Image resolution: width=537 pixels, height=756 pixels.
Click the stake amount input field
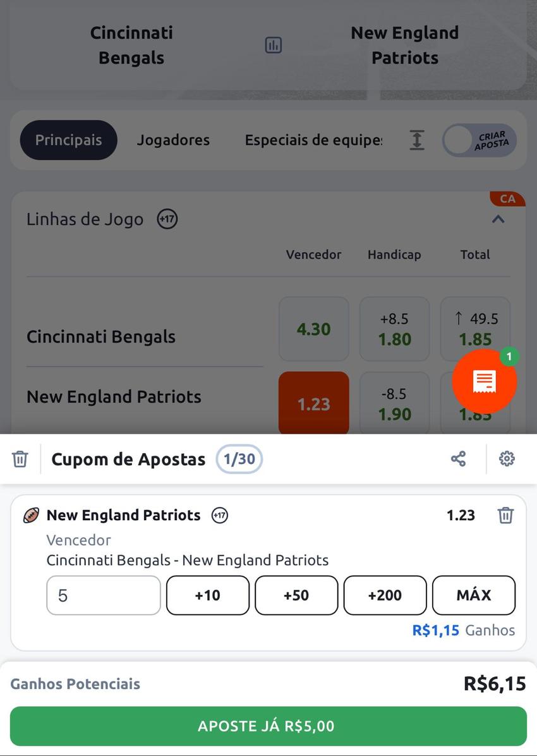click(x=103, y=595)
